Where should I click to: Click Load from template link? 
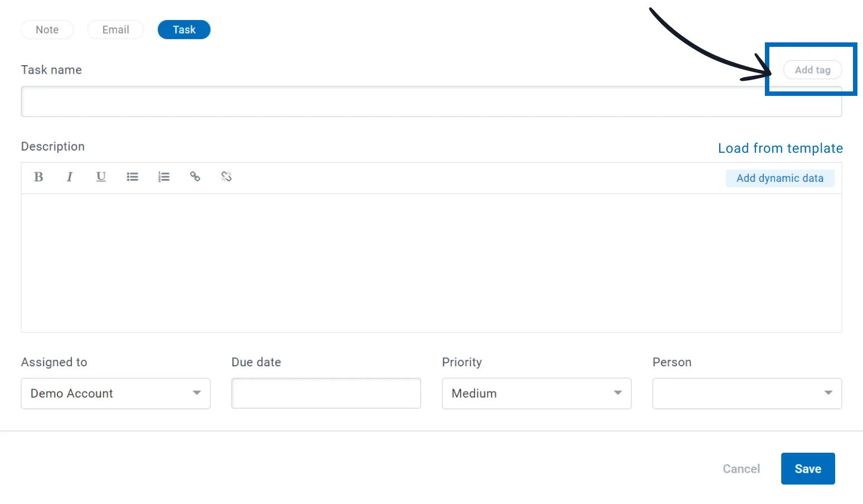pos(780,148)
